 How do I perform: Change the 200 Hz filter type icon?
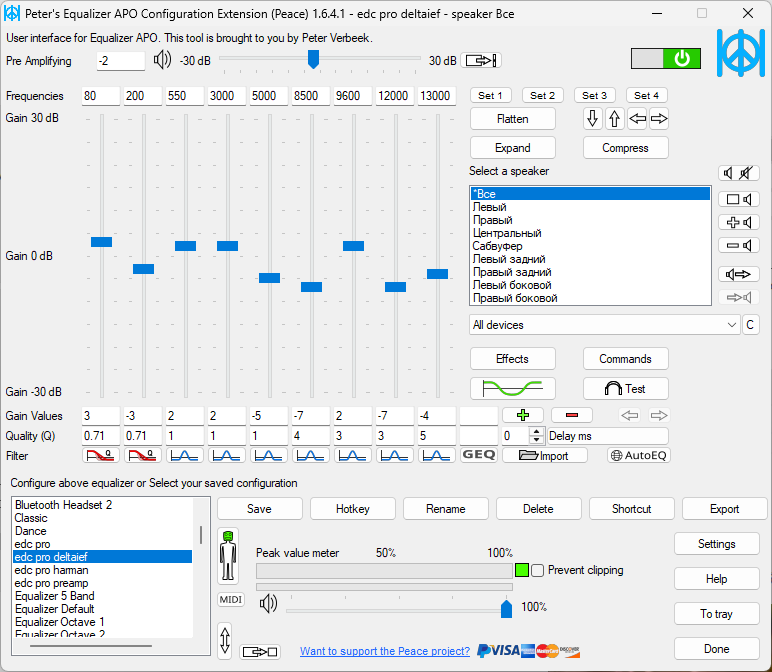[x=143, y=455]
